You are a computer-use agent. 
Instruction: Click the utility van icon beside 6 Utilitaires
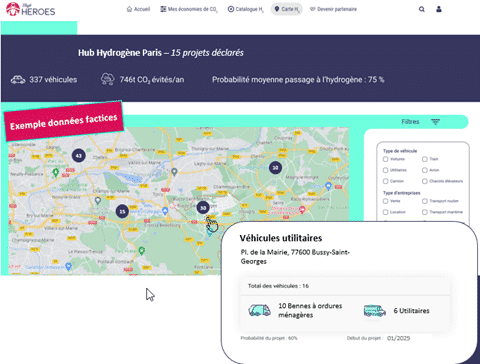375,311
